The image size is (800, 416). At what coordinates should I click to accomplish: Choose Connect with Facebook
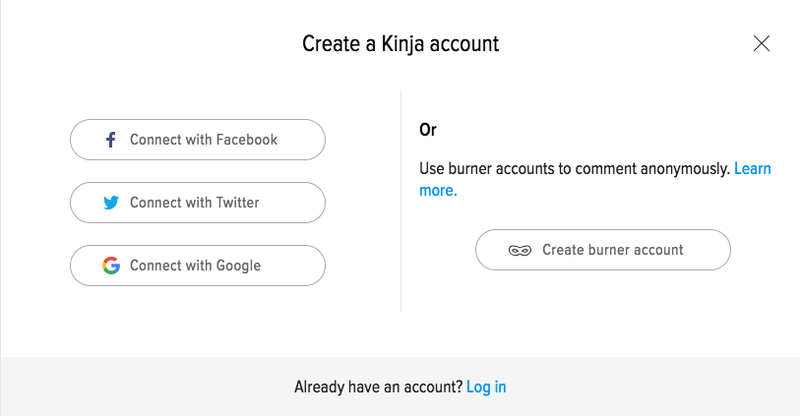pyautogui.click(x=197, y=140)
